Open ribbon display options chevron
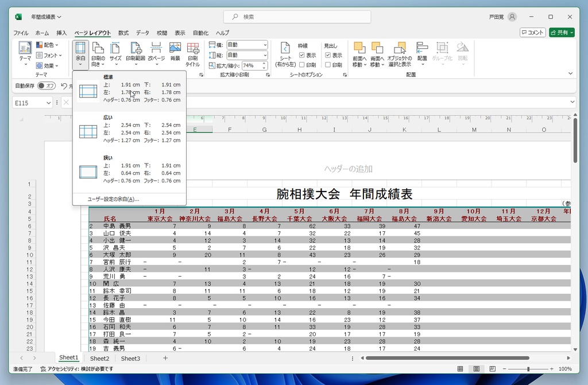Viewport: 588px width, 385px height. [570, 73]
